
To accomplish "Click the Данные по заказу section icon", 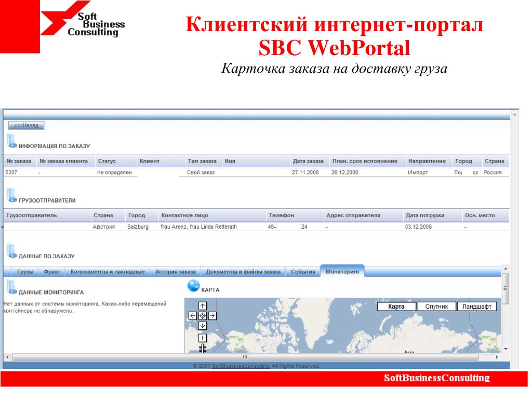I will click(x=11, y=251).
